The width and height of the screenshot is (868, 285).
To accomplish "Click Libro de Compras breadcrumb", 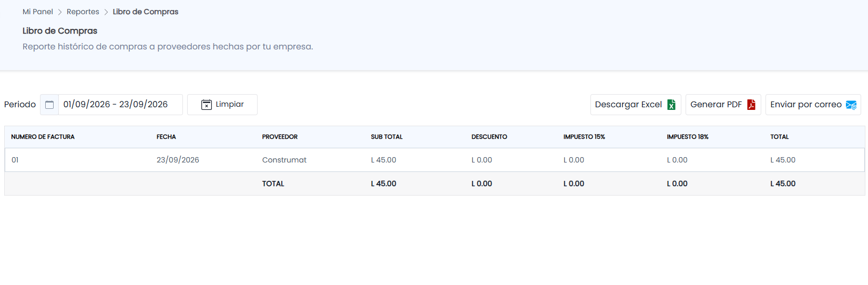I will [x=146, y=12].
